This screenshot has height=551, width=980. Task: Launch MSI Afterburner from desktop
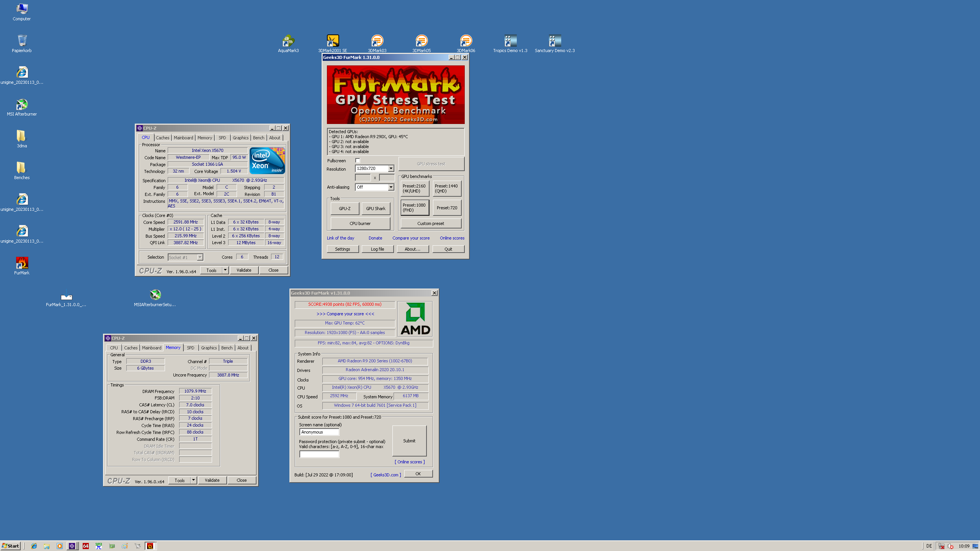point(22,104)
